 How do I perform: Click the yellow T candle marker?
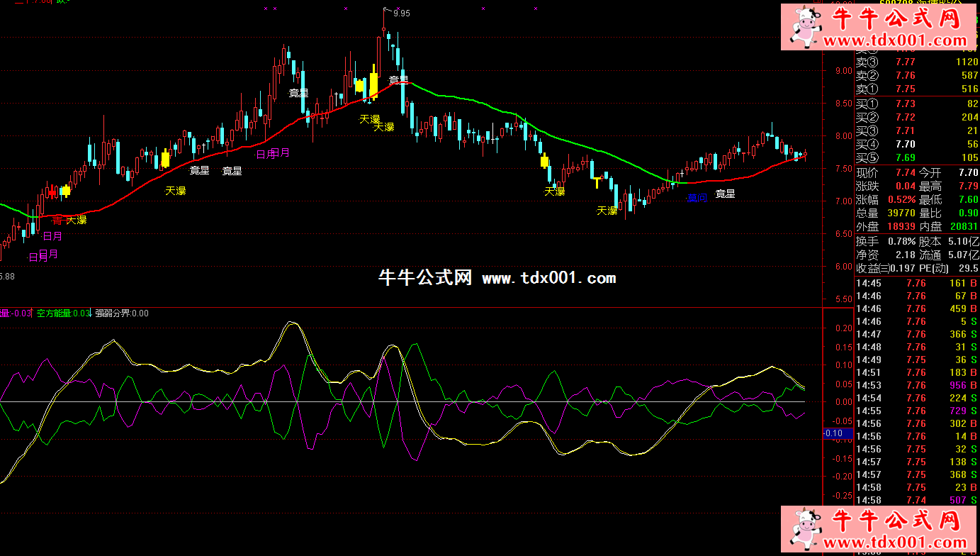[597, 183]
